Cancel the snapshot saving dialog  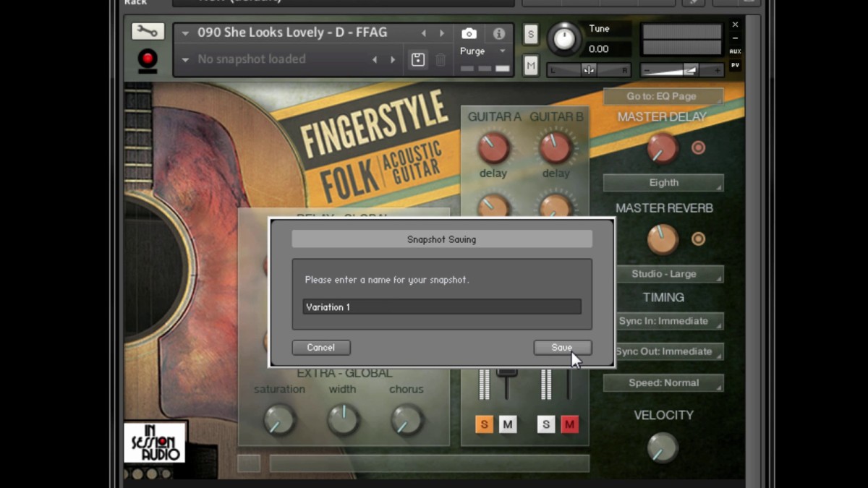(320, 347)
